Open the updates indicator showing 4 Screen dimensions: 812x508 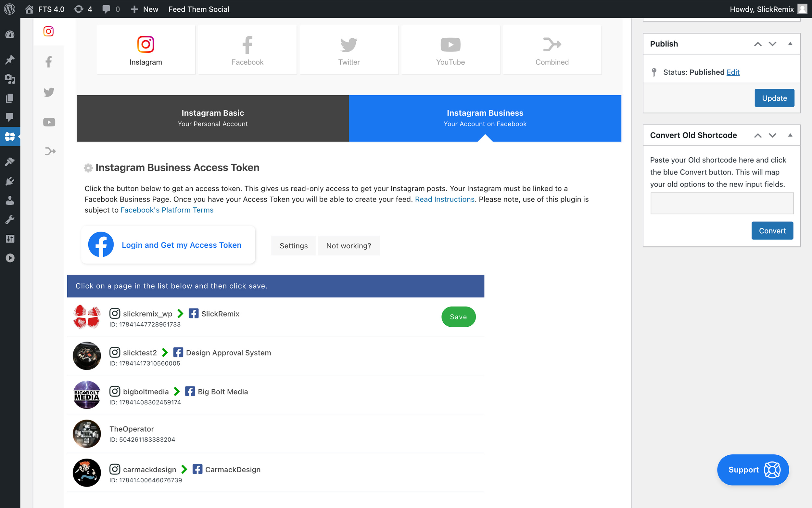(83, 9)
